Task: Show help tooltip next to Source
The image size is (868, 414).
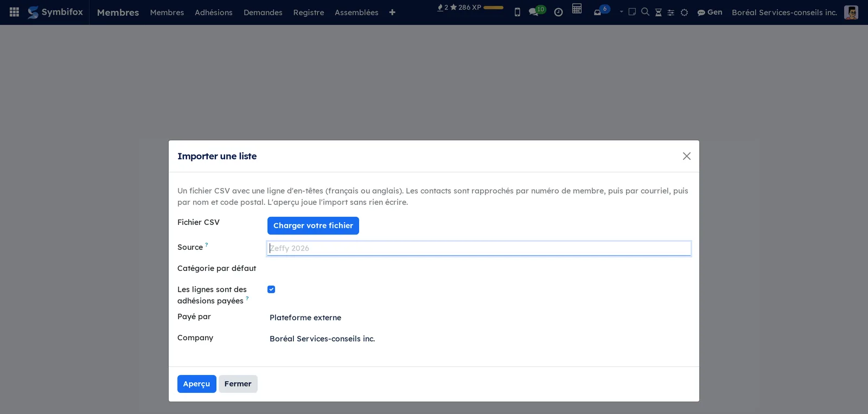Action: click(x=206, y=244)
